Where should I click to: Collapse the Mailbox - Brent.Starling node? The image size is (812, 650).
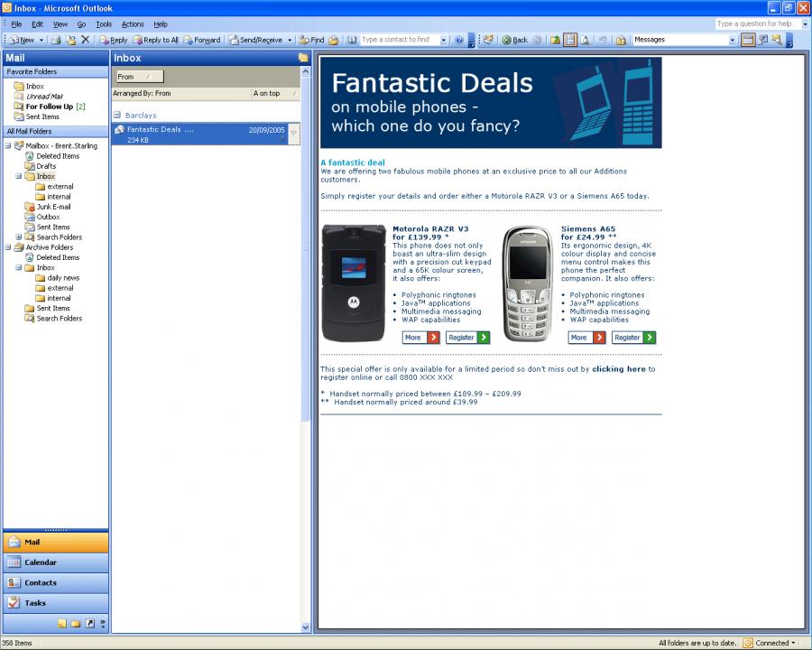pyautogui.click(x=8, y=146)
